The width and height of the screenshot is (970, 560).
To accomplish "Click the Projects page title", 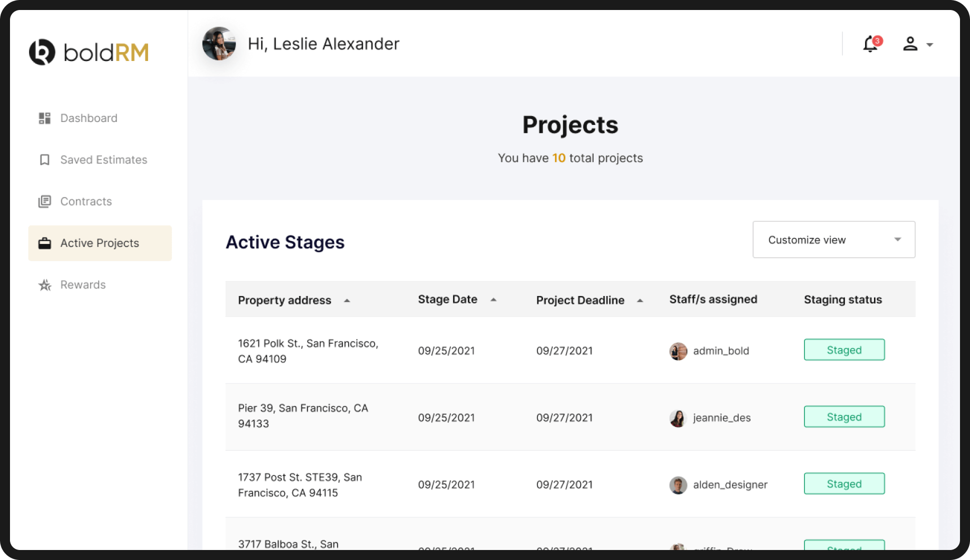I will [x=570, y=125].
